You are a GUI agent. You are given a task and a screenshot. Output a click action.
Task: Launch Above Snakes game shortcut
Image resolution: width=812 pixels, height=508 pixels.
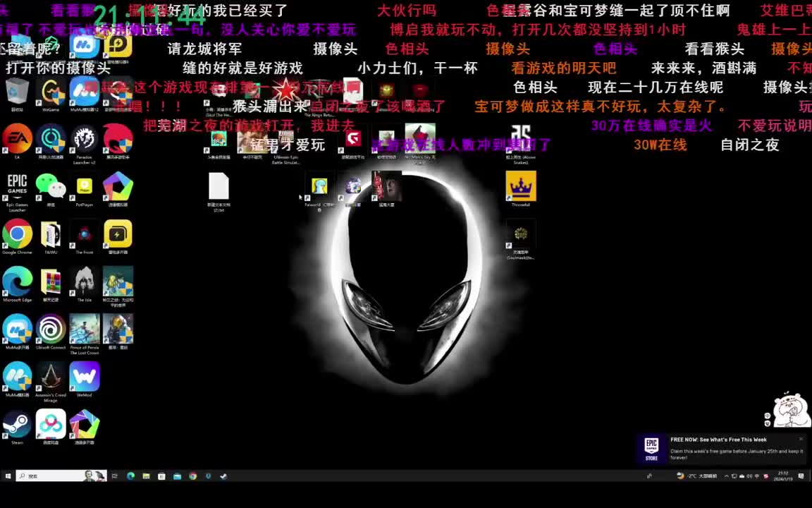point(521,144)
